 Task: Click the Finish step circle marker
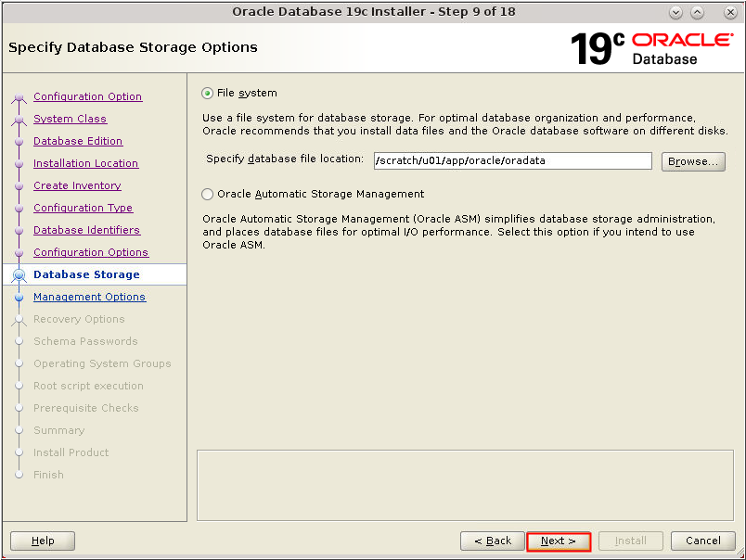20,475
